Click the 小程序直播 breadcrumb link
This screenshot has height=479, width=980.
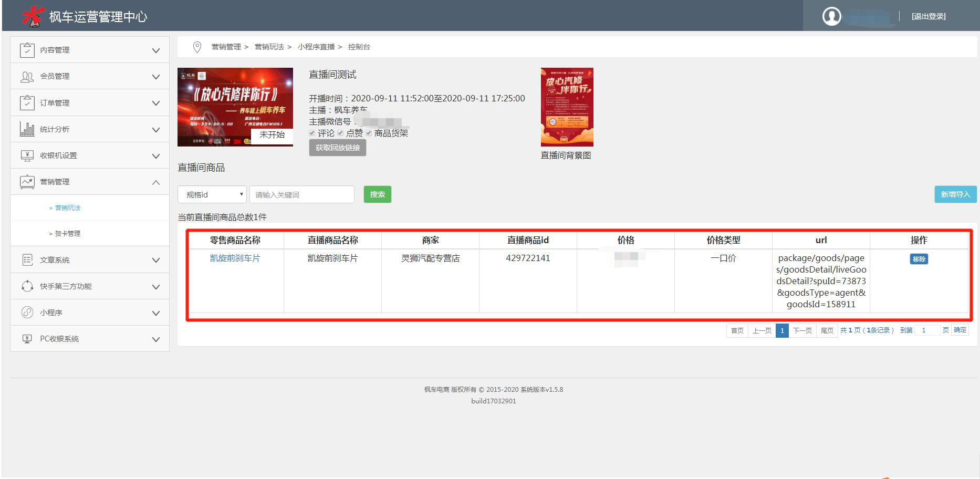(316, 47)
